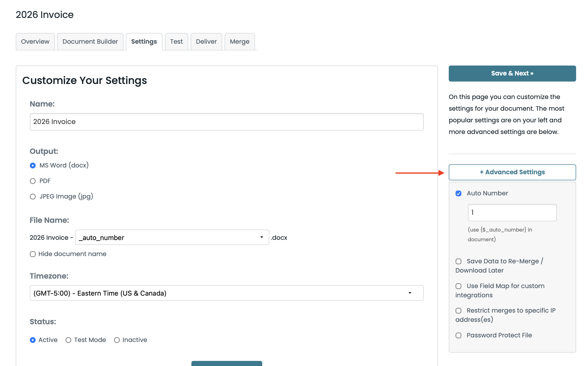
Task: Select JPEG Image output option
Action: (x=33, y=197)
